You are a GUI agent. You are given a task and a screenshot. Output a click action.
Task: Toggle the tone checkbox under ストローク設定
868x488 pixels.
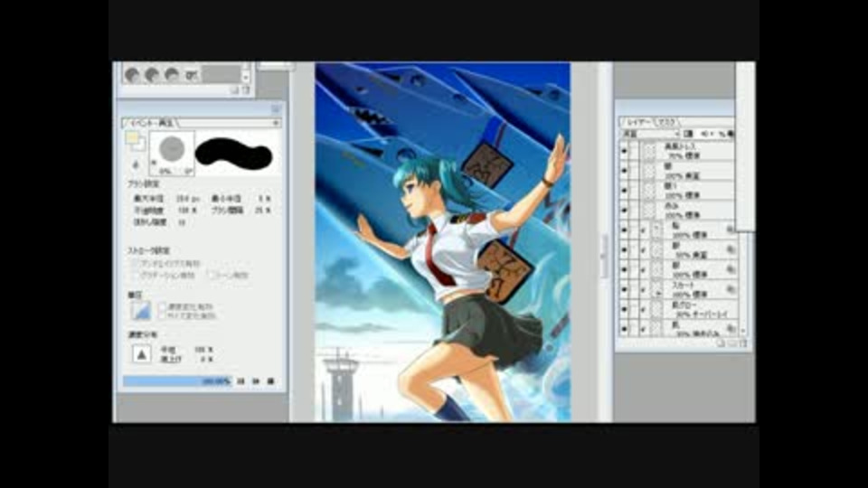tap(211, 275)
